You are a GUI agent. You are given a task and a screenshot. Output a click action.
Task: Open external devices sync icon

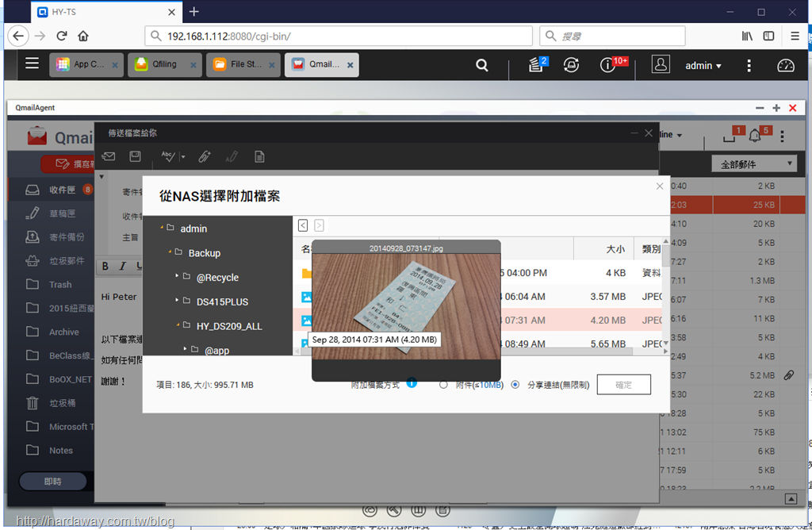(571, 65)
